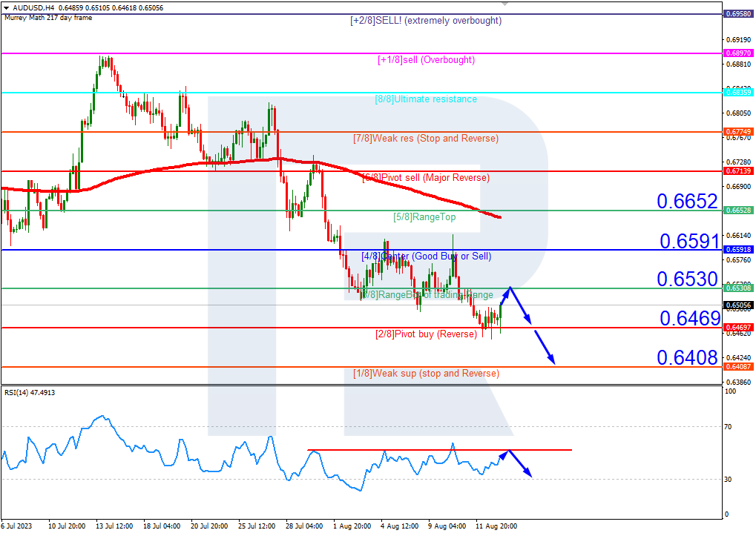Screen dimensions: 756x533
Task: Select the 0.69580 price tag on axis
Action: pos(738,14)
